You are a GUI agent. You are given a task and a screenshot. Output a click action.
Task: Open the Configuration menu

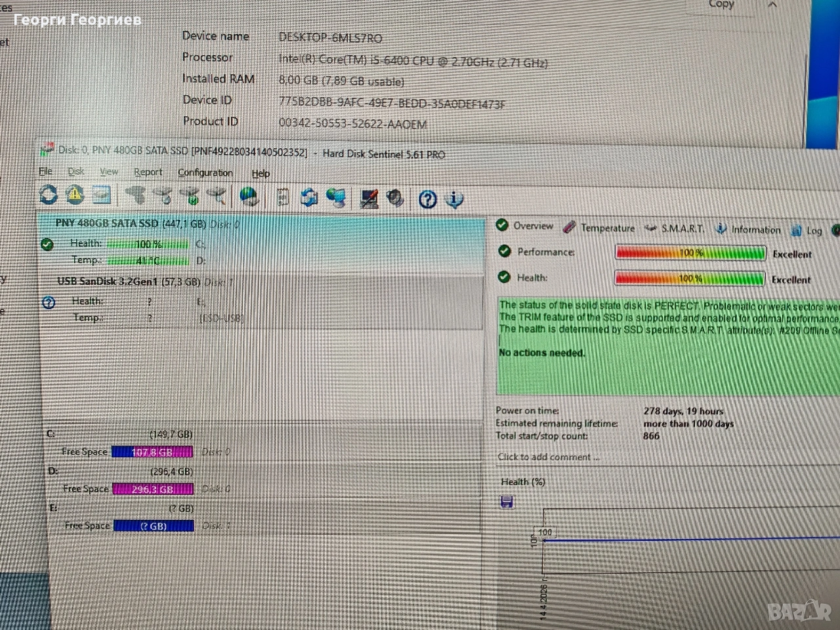(x=205, y=173)
